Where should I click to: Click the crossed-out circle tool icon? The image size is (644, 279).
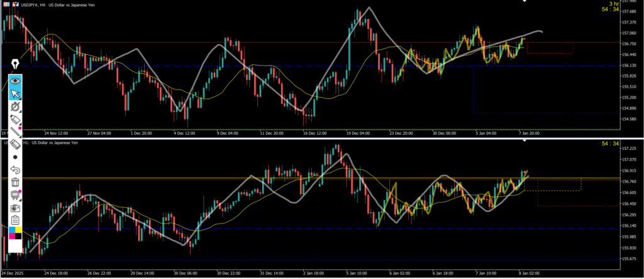click(x=15, y=106)
